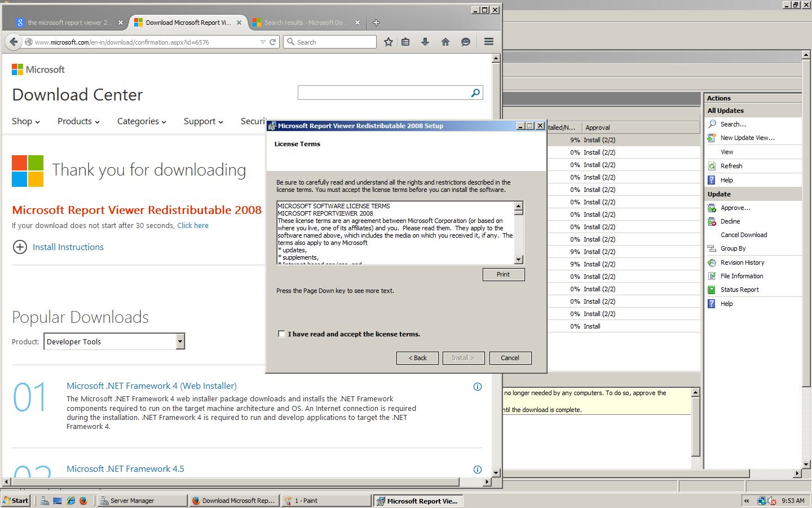
Task: Open Help under All Updates section
Action: point(727,180)
